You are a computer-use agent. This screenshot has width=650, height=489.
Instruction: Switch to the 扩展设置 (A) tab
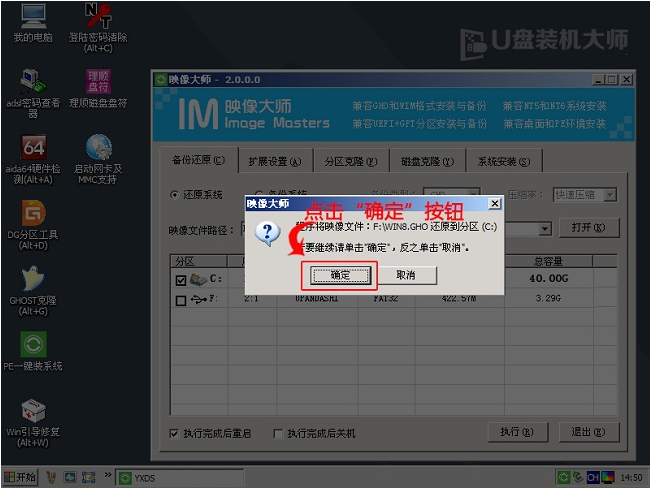click(x=275, y=162)
